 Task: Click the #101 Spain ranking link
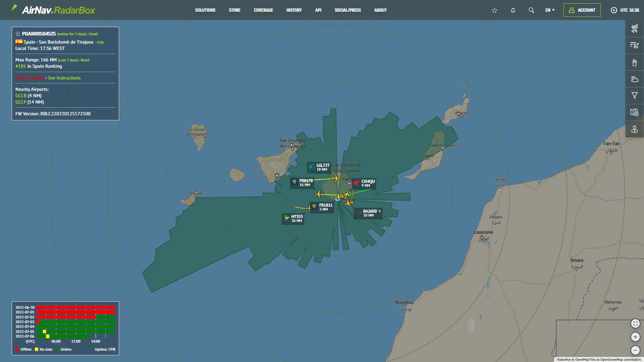pyautogui.click(x=20, y=66)
